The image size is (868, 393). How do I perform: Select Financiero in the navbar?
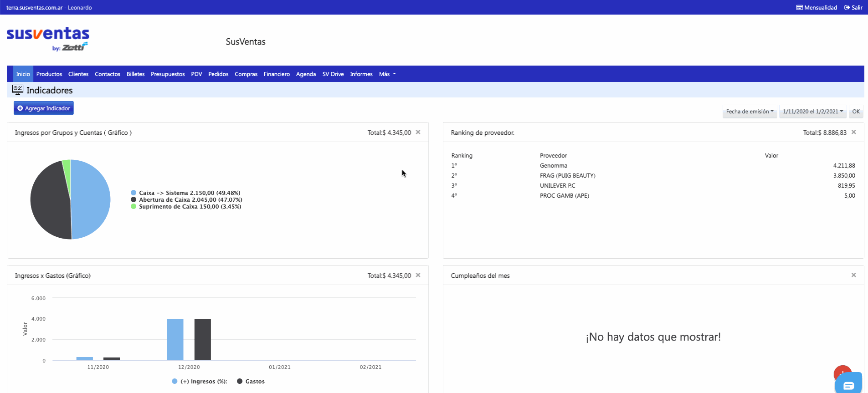[277, 74]
